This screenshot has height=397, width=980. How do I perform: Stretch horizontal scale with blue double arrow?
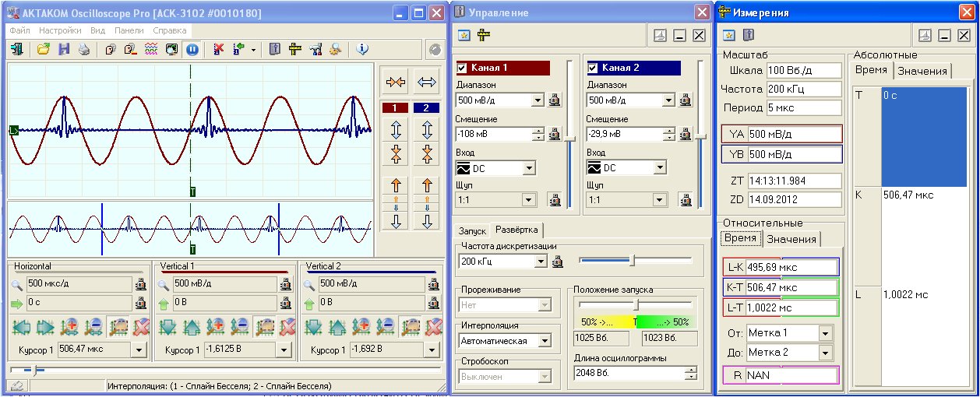click(x=426, y=81)
